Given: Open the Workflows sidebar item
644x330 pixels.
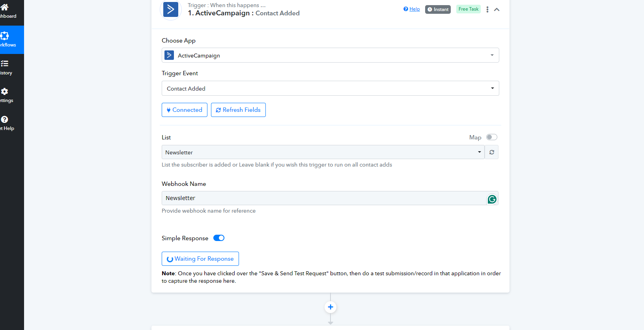Looking at the screenshot, I should click(12, 40).
